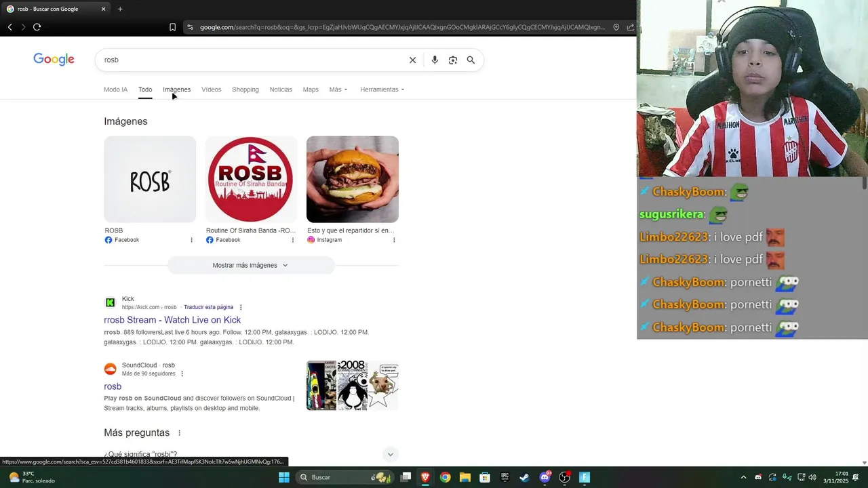Expand Mostrar más imágenes
The width and height of the screenshot is (868, 488).
pos(251,266)
